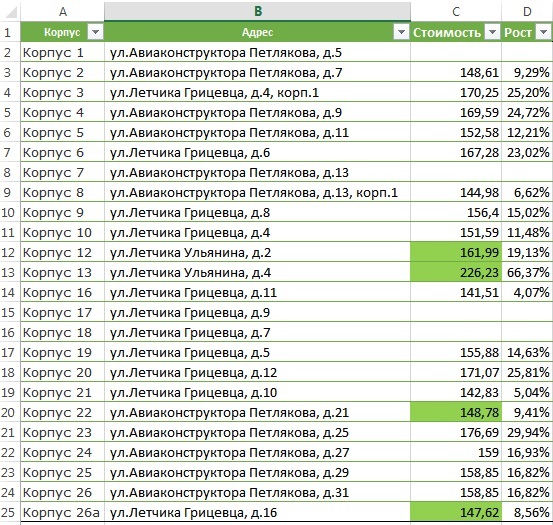Select the empty Стоимость cell for Корпус 1

(456, 52)
